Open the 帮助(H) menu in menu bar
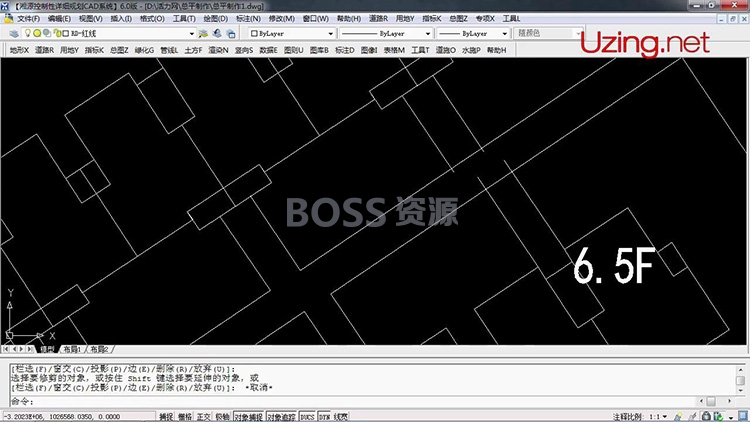 pyautogui.click(x=349, y=19)
